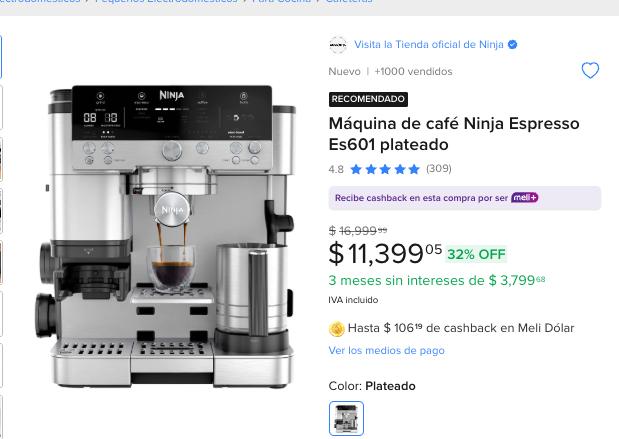Screen dimensions: 619x439
Task: Click the 4.8 rating number
Action: pyautogui.click(x=336, y=169)
